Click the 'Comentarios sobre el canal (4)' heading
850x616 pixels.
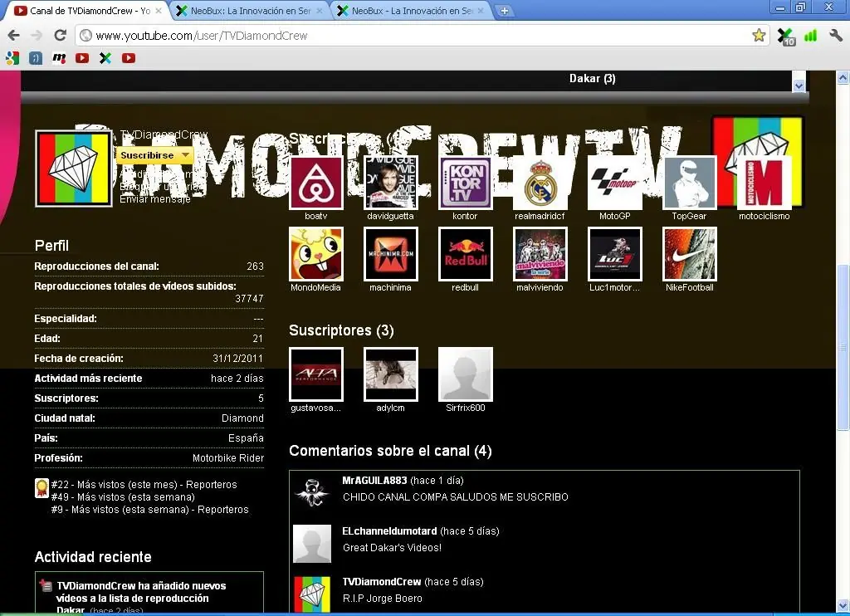[390, 451]
